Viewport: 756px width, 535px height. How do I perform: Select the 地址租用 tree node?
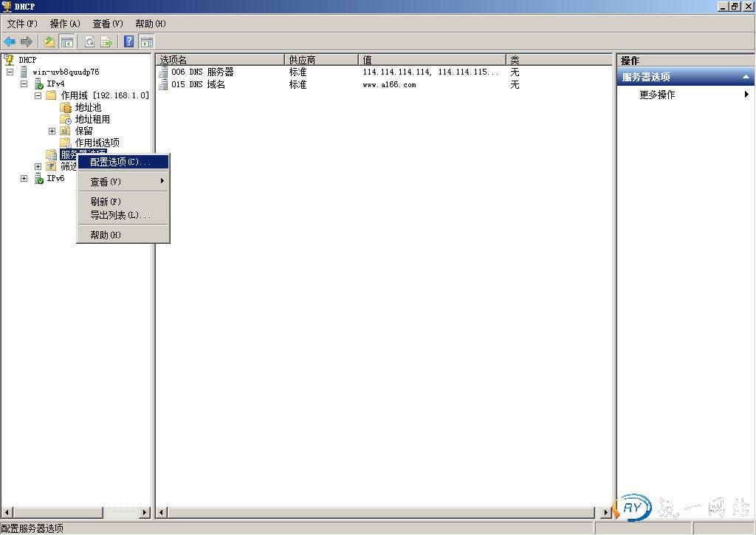point(92,119)
